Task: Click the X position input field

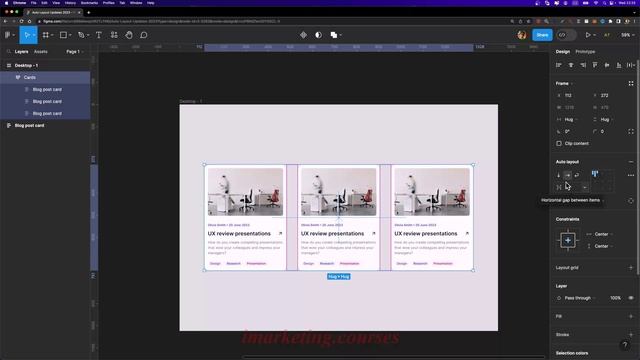Action: coord(571,96)
